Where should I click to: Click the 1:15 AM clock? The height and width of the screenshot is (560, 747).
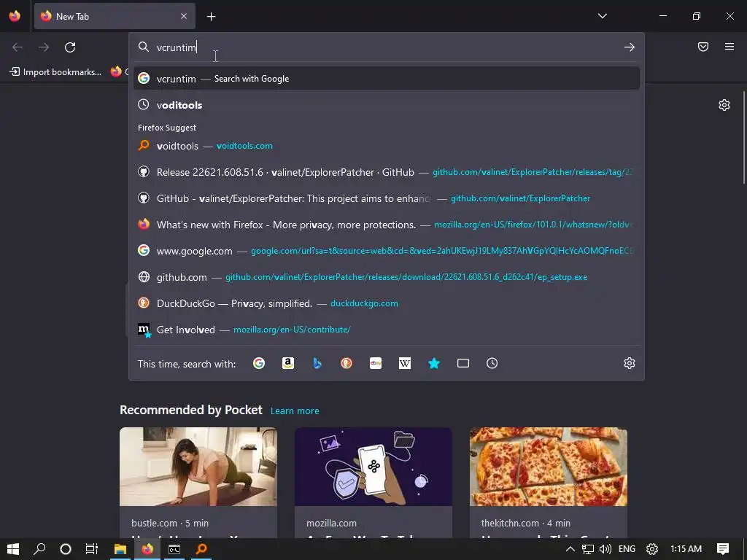pyautogui.click(x=686, y=549)
